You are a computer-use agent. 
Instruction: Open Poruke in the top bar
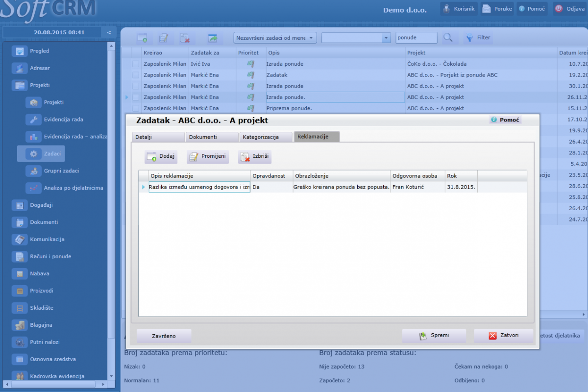(x=497, y=9)
